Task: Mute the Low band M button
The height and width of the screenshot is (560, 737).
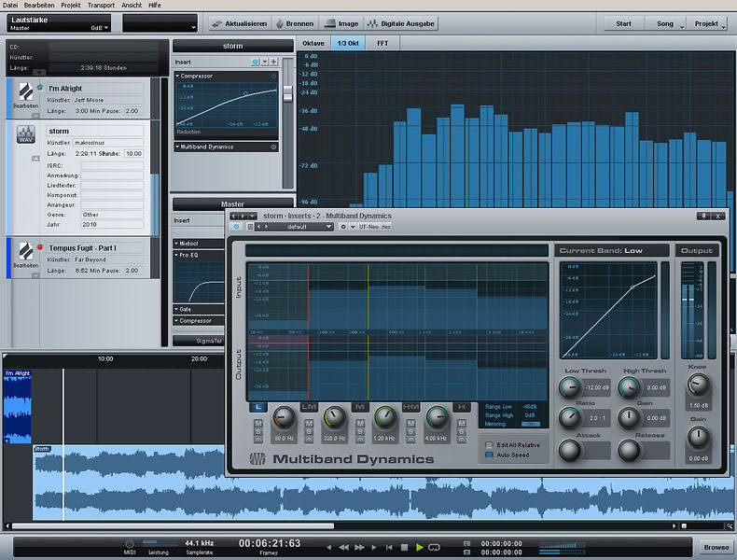Action: 258,423
